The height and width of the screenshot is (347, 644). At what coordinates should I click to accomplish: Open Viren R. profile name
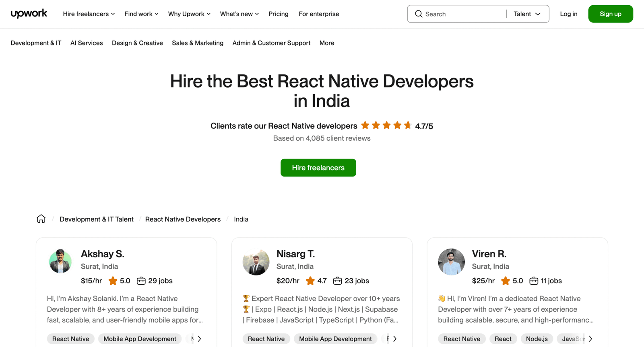(489, 254)
